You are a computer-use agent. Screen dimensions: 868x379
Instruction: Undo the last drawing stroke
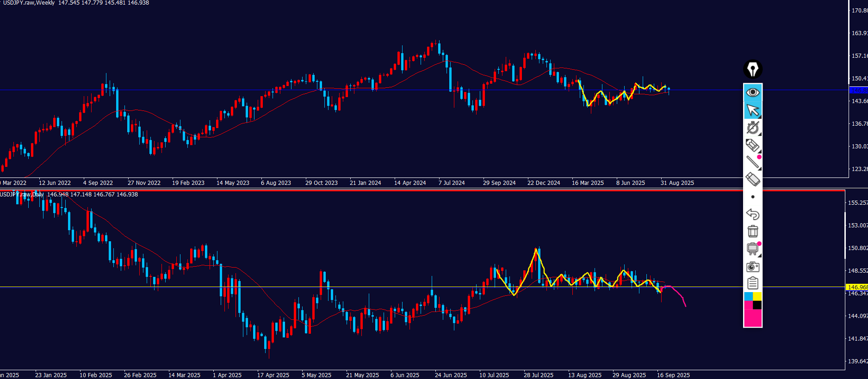point(753,214)
